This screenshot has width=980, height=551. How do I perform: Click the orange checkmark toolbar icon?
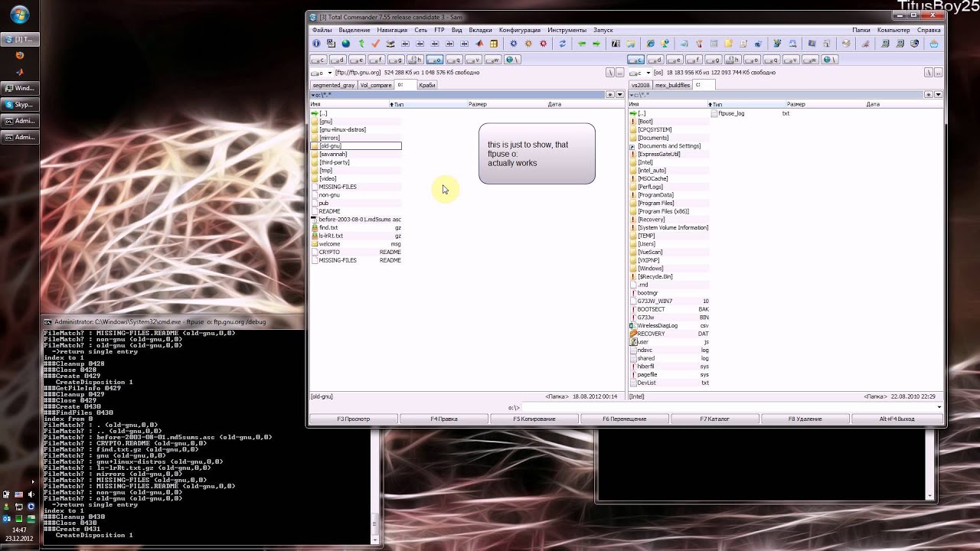376,44
